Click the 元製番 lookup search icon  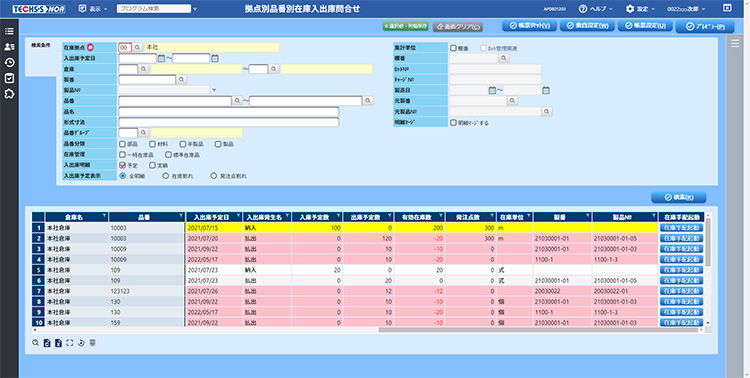(512, 100)
